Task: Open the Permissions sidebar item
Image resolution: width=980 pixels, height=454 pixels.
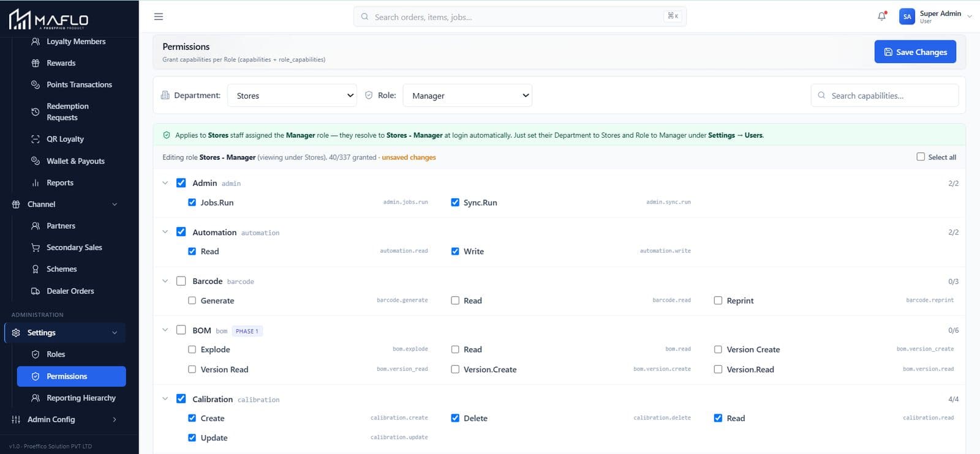Action: 72,376
